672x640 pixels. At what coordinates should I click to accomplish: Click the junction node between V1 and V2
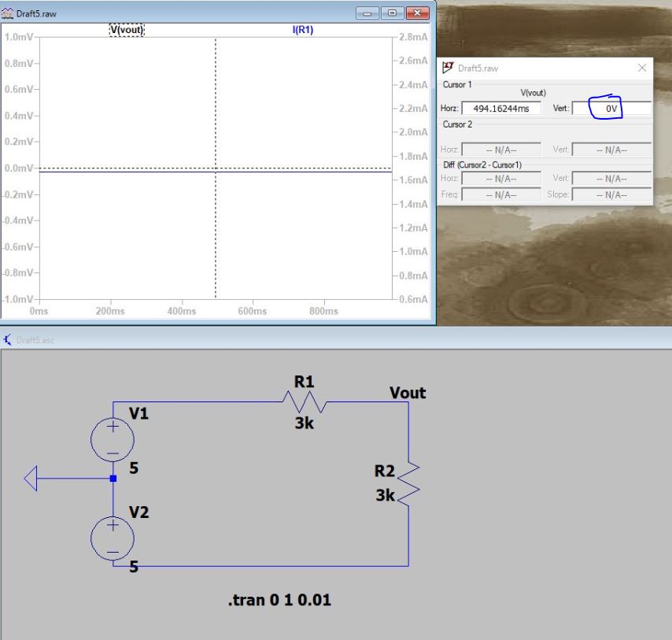(x=113, y=478)
